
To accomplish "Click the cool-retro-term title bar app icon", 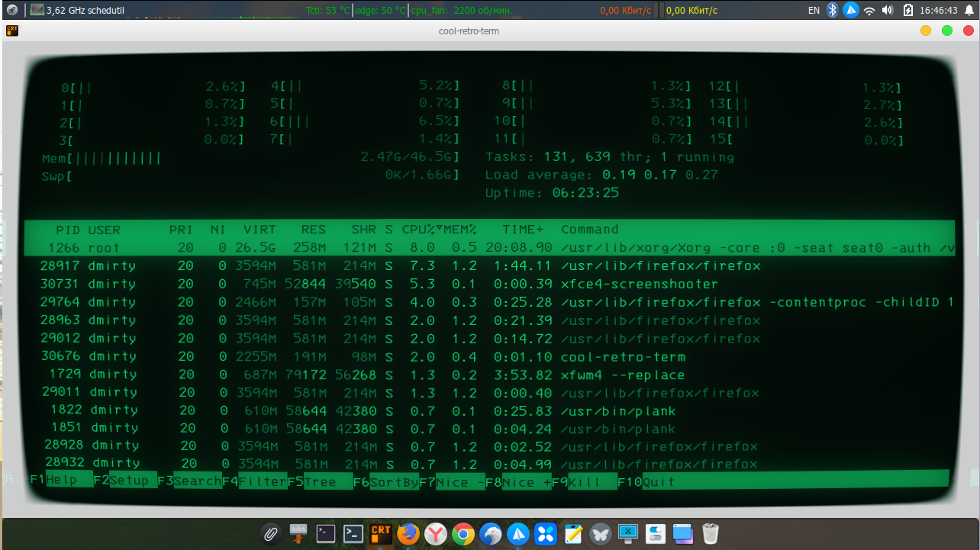I will (x=11, y=31).
